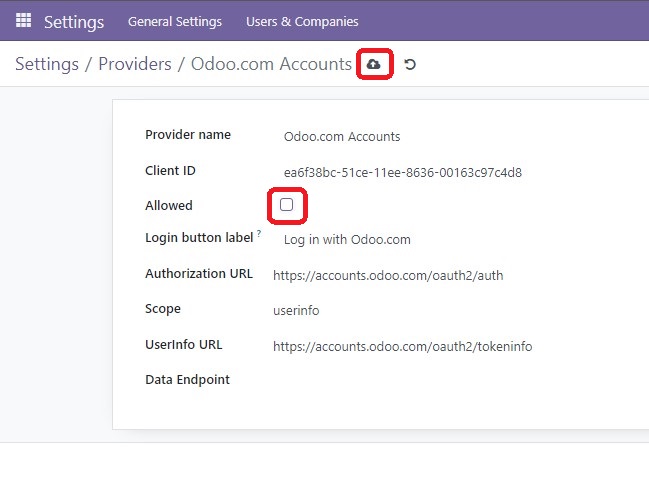Screen dimensions: 649x487
Task: Open the General Settings menu
Action: (175, 22)
